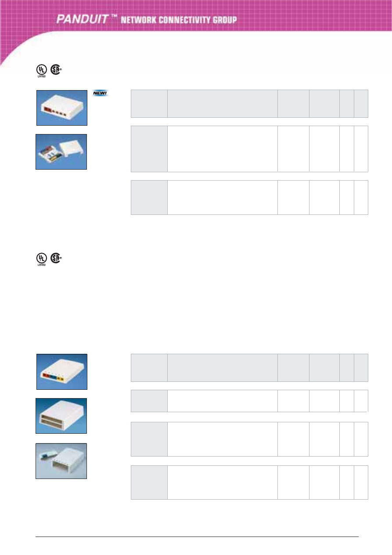Open the opened box with colored modules photo
The height and width of the screenshot is (555, 392).
61,152
